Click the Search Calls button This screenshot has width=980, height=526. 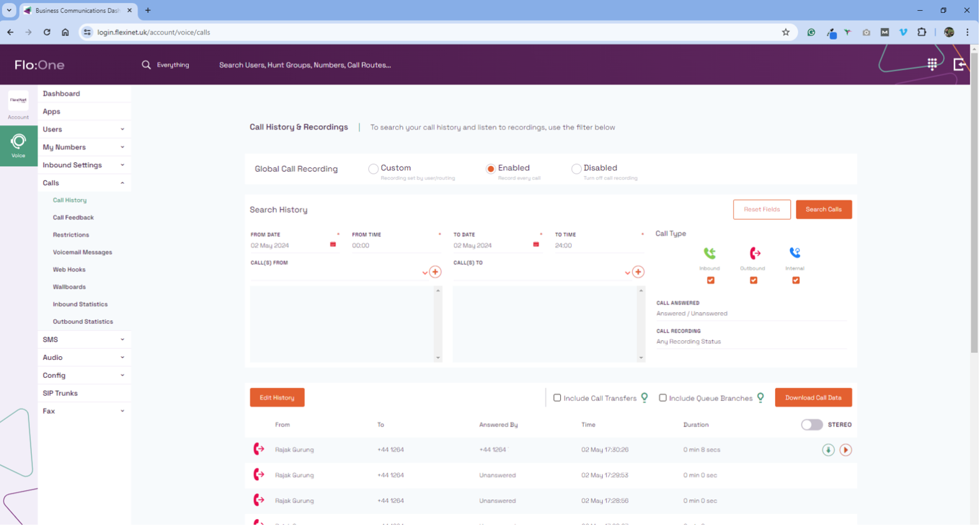coord(824,209)
